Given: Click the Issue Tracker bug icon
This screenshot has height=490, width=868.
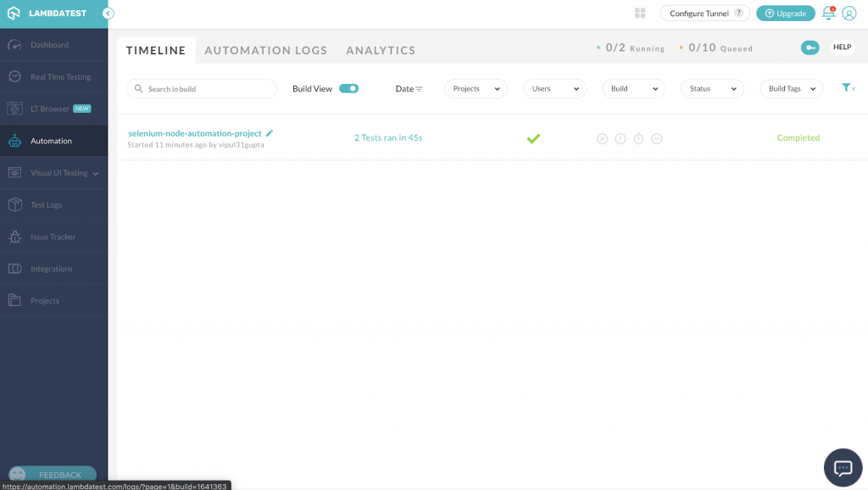Looking at the screenshot, I should click(x=15, y=237).
